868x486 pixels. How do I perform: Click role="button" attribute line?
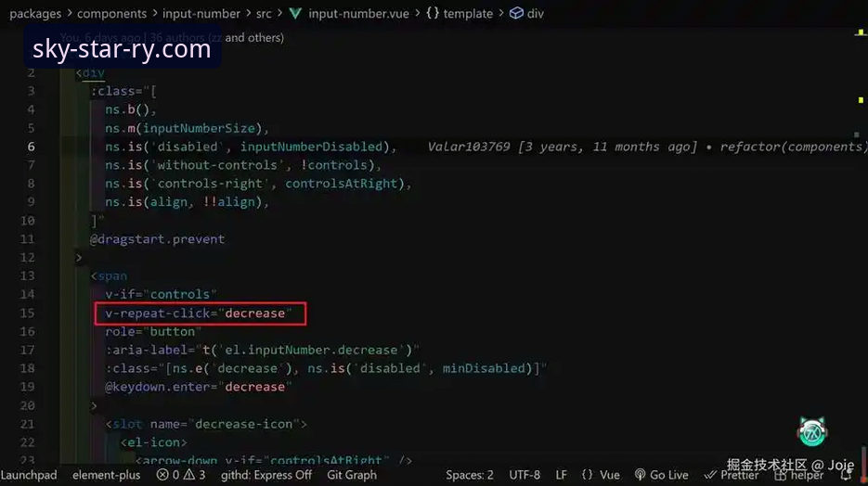pyautogui.click(x=153, y=331)
